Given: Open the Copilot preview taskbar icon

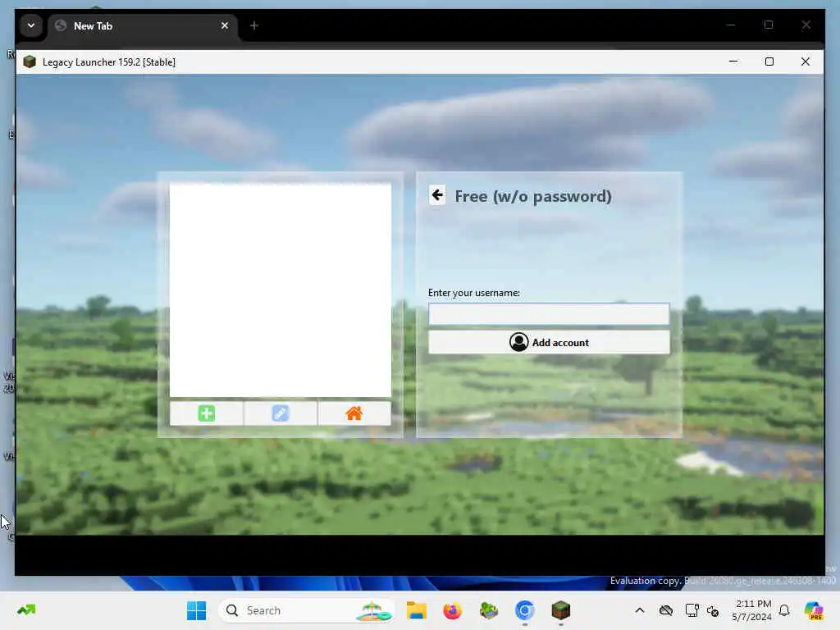Looking at the screenshot, I should (814, 610).
